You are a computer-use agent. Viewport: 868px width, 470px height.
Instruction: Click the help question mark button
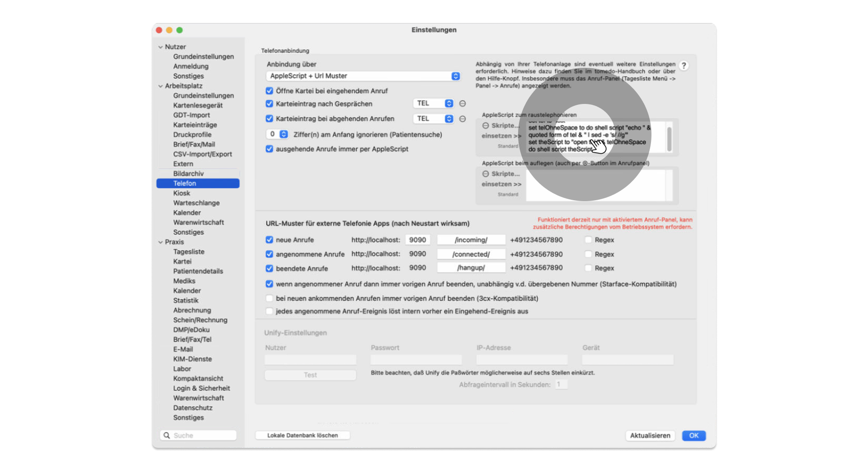coord(684,66)
